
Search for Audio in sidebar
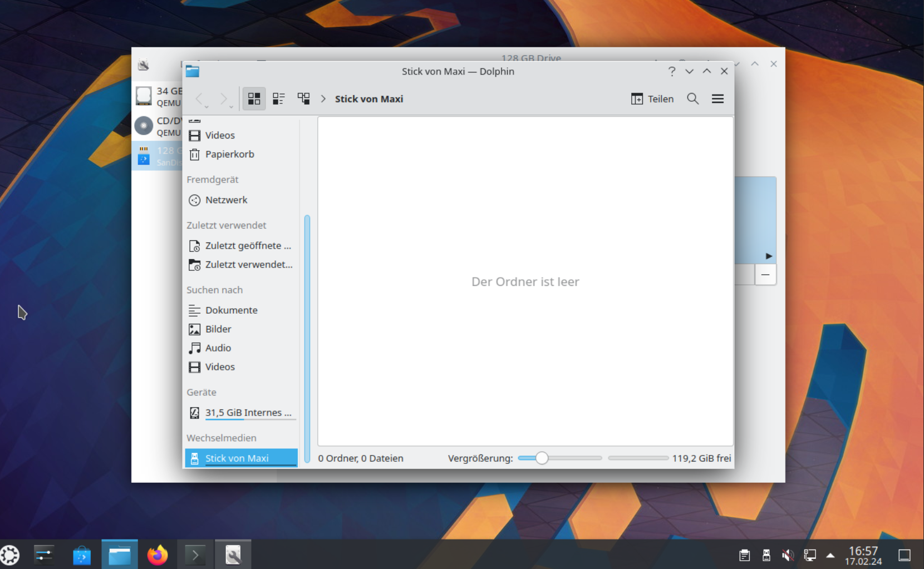coord(218,348)
